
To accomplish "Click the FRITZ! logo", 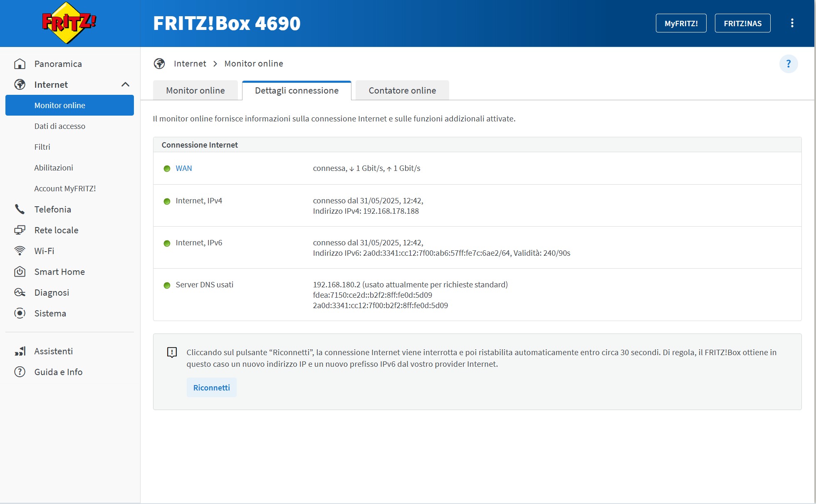I will [x=69, y=23].
